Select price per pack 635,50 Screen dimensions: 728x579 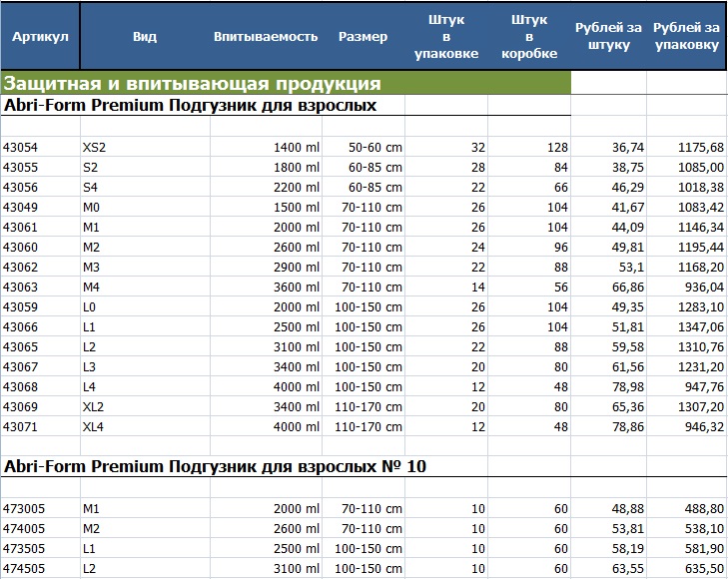coord(687,568)
